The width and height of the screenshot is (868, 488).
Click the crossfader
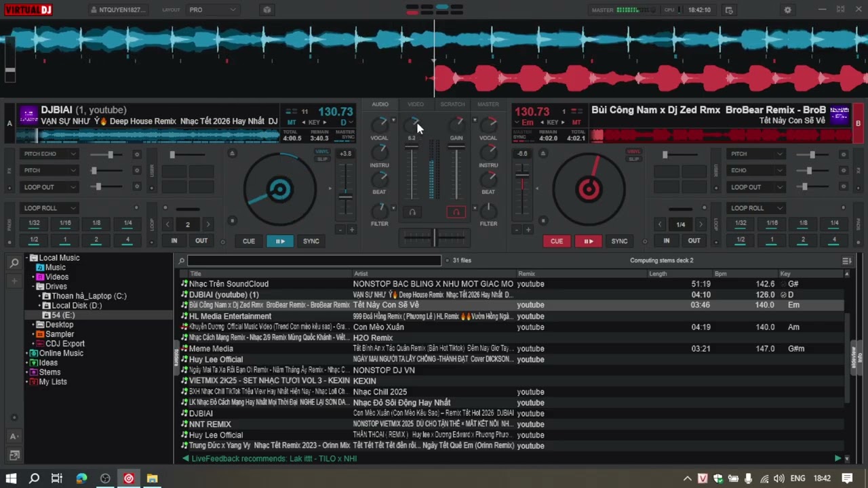click(x=434, y=237)
